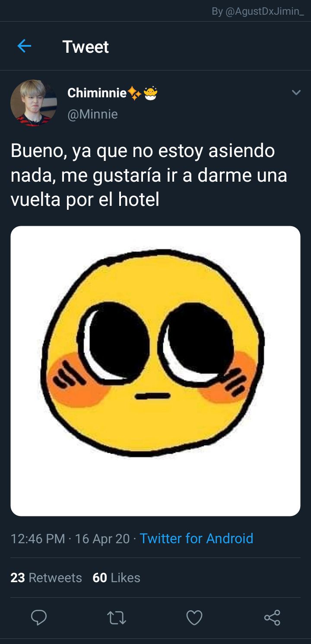311x644 pixels.
Task: Click the Tweet header title
Action: pos(86,47)
